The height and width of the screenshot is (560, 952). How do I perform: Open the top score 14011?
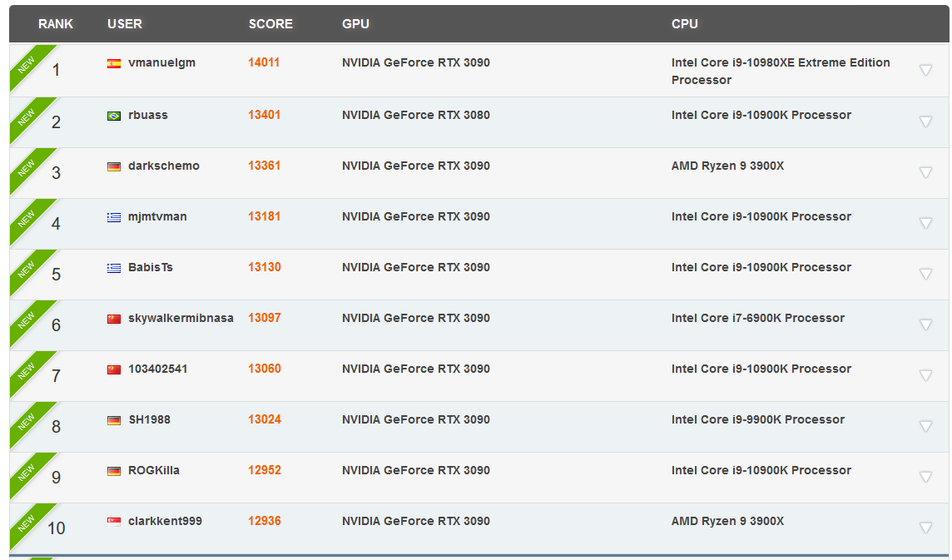point(264,62)
